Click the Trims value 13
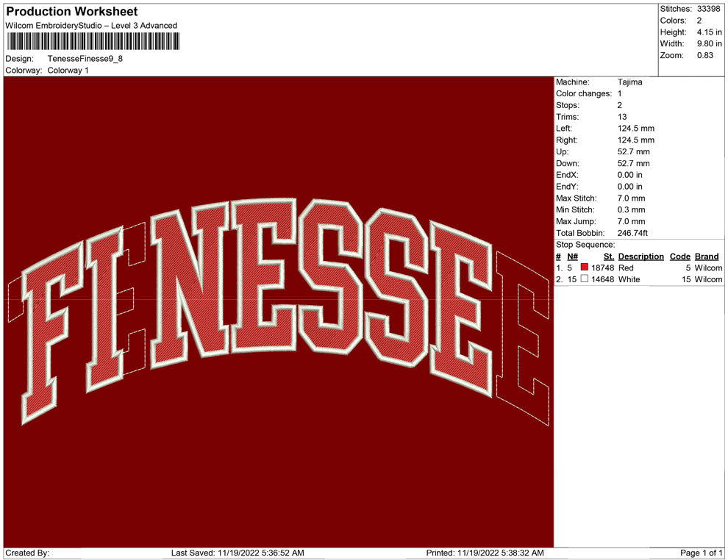Viewport: 728px width, 560px height. [621, 116]
